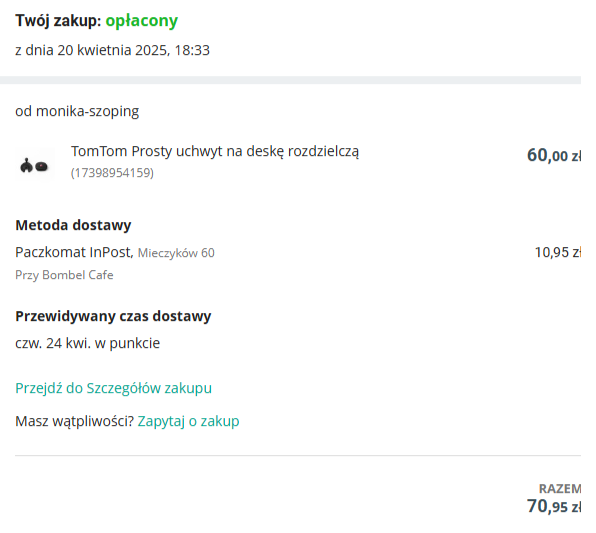Select the Masz wątpliwości? question text
The image size is (596, 533).
(74, 421)
